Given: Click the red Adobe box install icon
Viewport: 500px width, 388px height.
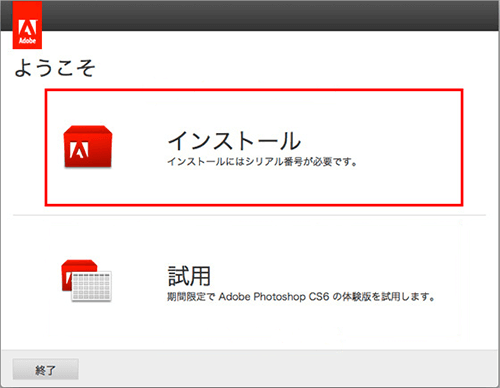Looking at the screenshot, I should [88, 146].
